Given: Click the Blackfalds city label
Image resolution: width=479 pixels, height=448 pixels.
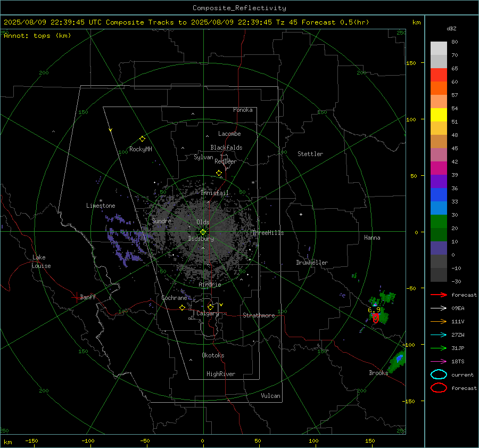Looking at the screenshot, I should tap(226, 148).
